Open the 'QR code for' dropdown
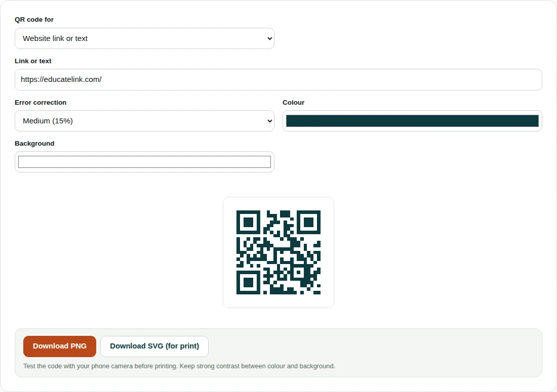Viewport: 557px width, 392px height. coord(144,38)
